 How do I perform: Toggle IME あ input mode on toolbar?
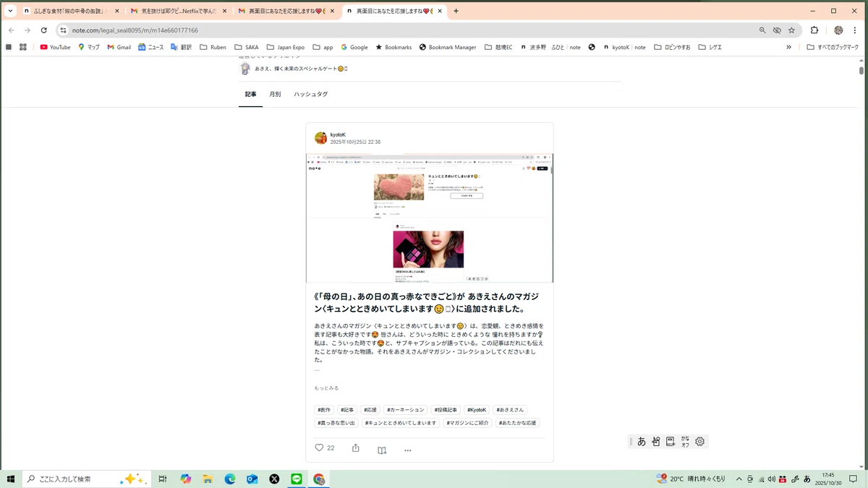[x=642, y=441]
